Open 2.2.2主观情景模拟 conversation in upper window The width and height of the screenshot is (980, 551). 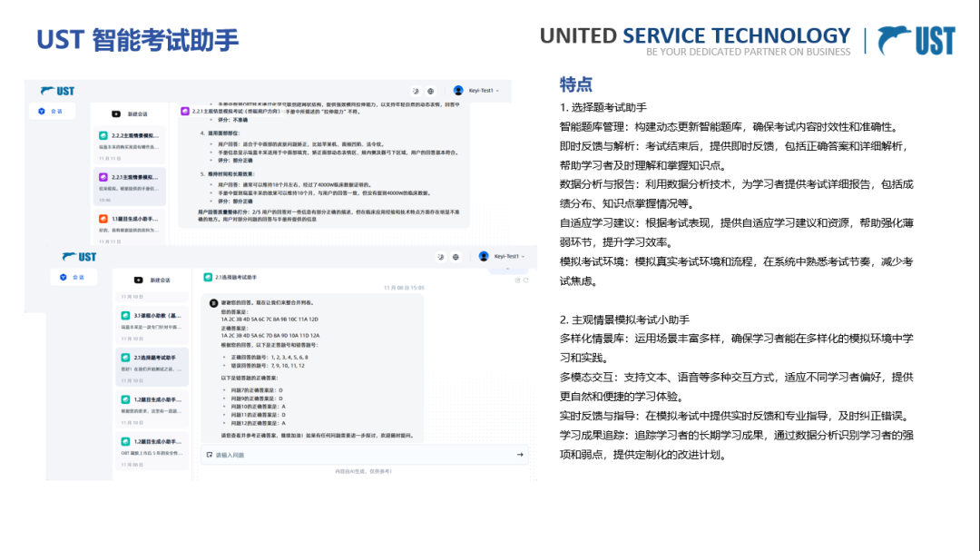tap(130, 144)
